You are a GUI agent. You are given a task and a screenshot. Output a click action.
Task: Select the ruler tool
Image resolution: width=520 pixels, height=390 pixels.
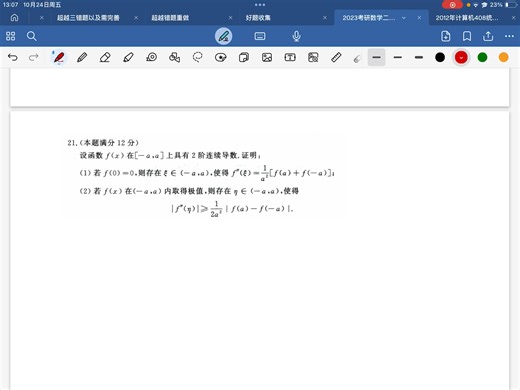[x=336, y=57]
